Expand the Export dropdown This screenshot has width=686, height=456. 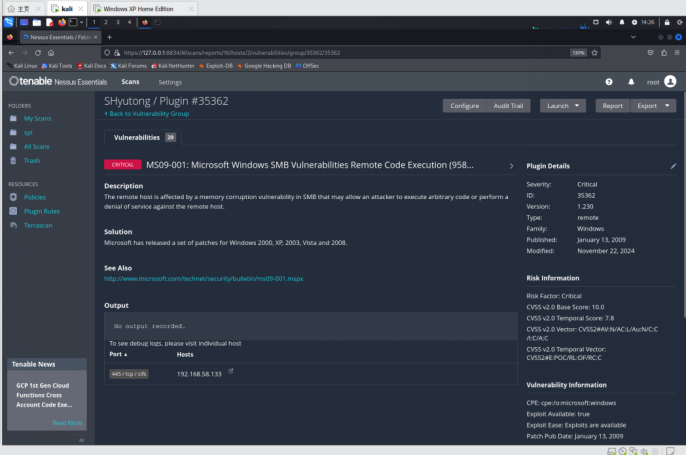coord(653,106)
